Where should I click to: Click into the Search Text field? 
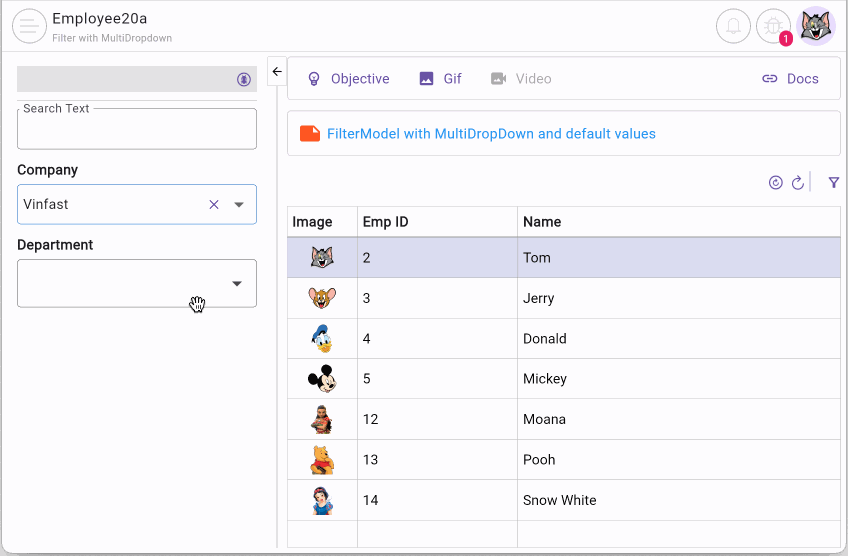[137, 131]
